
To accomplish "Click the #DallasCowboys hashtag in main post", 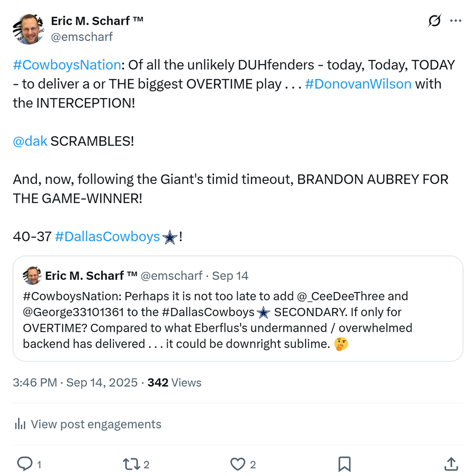I will [107, 237].
